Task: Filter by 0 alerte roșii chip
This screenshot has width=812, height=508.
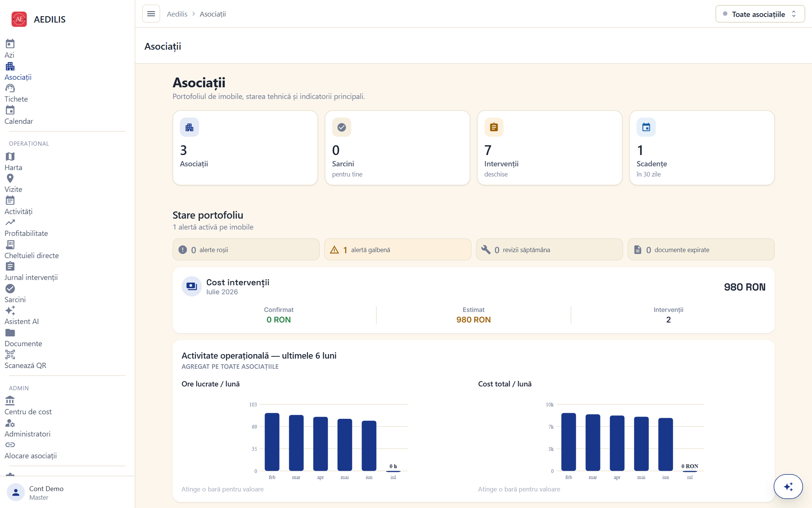Action: (x=246, y=249)
